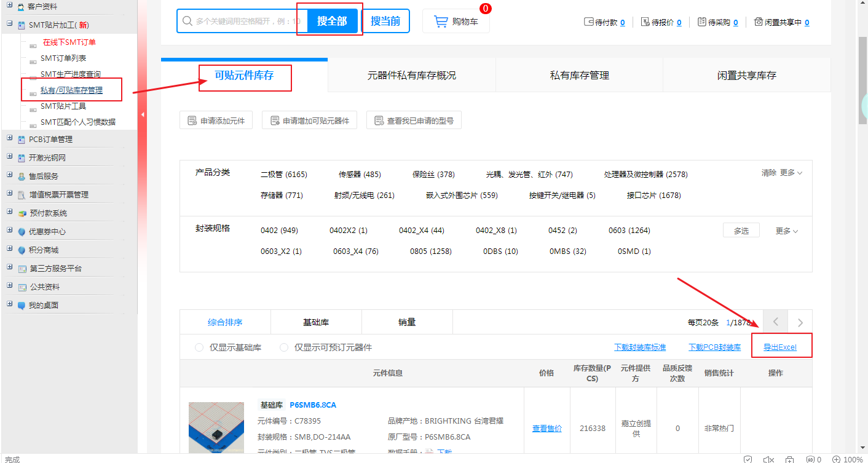Select 仅显示基础库 radio button
This screenshot has height=463, width=868.
pos(199,347)
